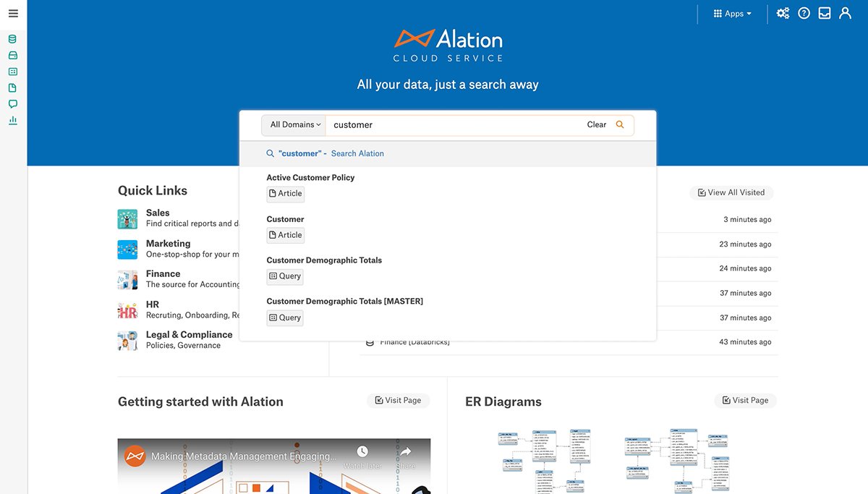Clear the search field text

pos(596,124)
